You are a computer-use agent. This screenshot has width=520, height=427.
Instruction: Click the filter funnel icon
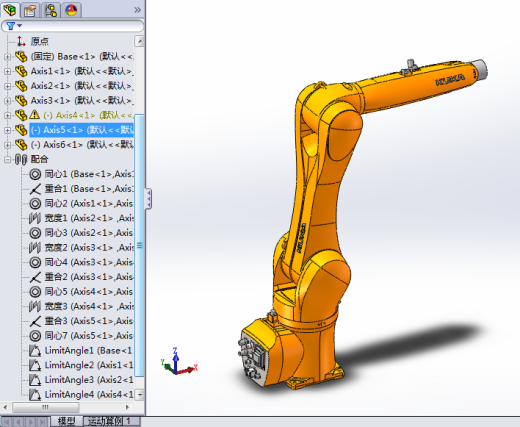(11, 26)
